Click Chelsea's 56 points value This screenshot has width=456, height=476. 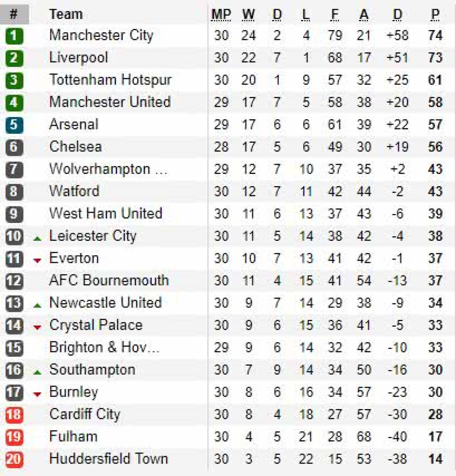click(435, 147)
